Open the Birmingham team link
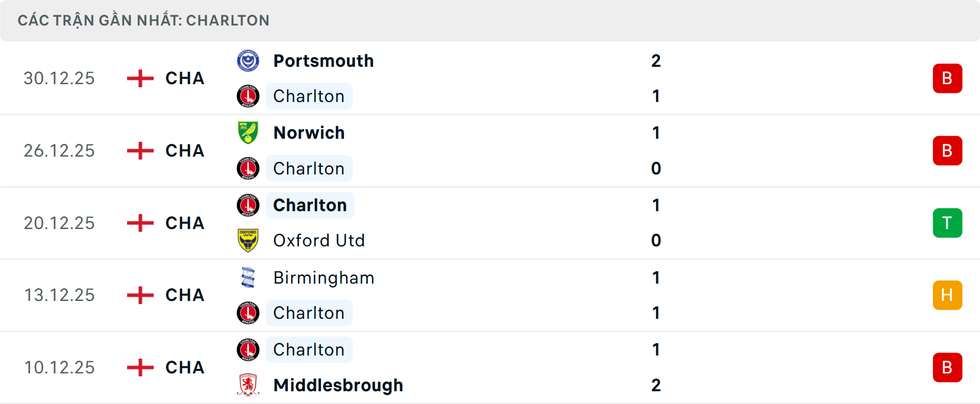980x404 pixels. 324,277
